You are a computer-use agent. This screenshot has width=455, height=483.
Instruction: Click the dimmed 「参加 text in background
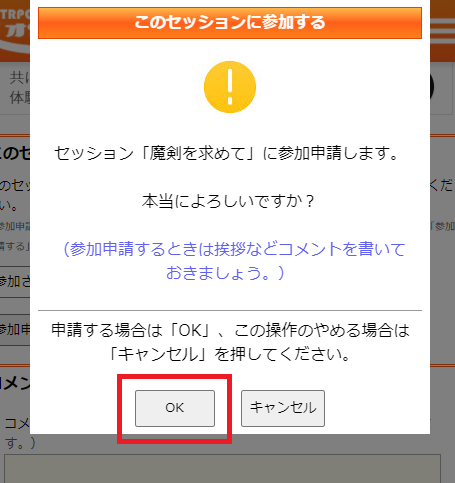pyautogui.click(x=442, y=226)
